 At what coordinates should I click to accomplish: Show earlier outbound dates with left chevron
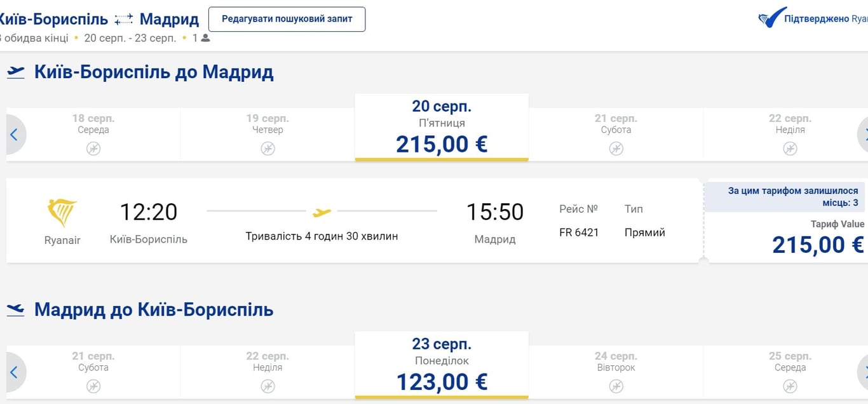(14, 135)
